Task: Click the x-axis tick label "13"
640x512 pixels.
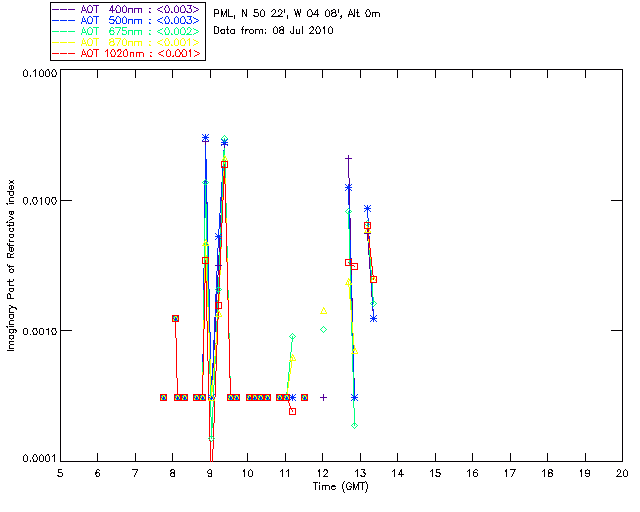Action: click(x=360, y=473)
